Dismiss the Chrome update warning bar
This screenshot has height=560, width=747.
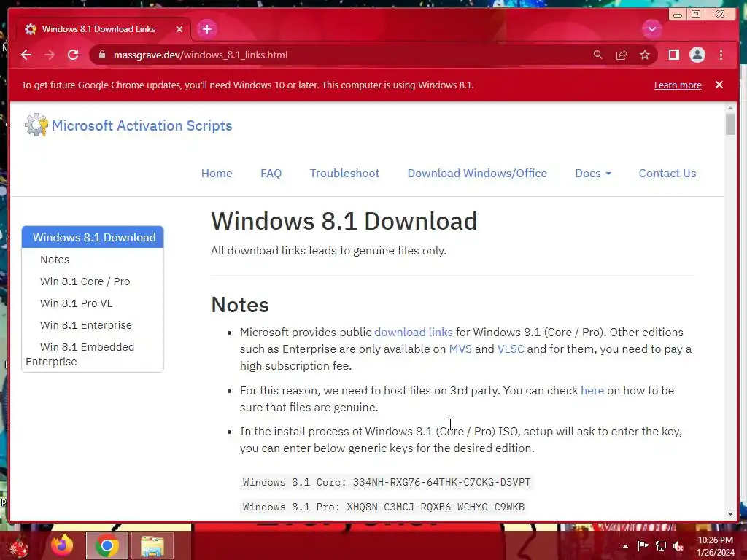[x=719, y=85]
